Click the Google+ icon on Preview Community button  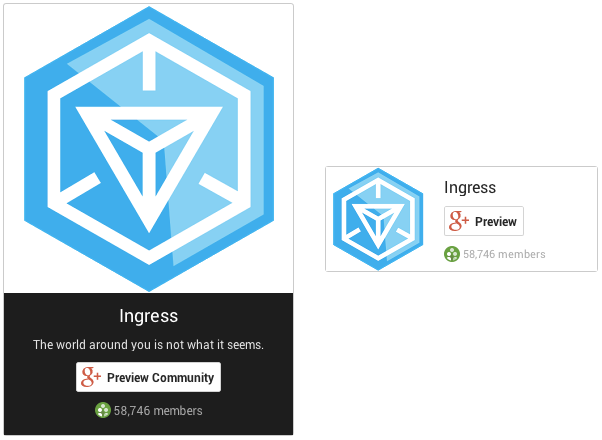click(x=91, y=377)
